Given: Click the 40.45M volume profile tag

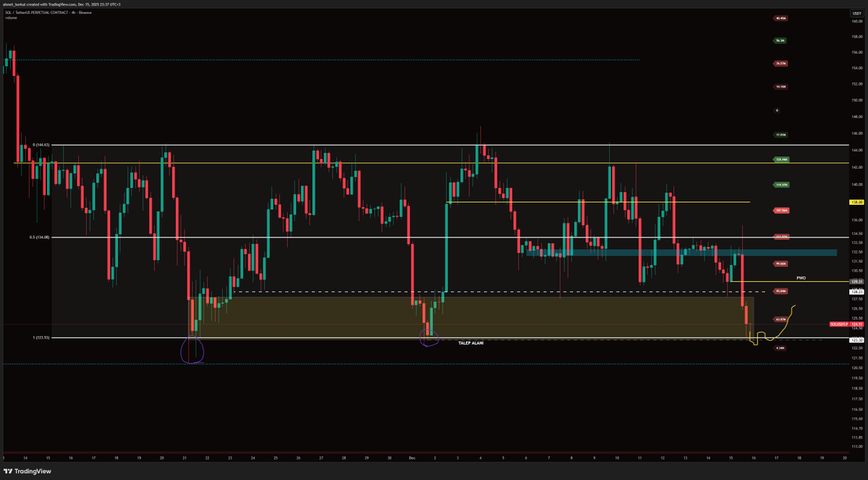Looking at the screenshot, I should [780, 18].
